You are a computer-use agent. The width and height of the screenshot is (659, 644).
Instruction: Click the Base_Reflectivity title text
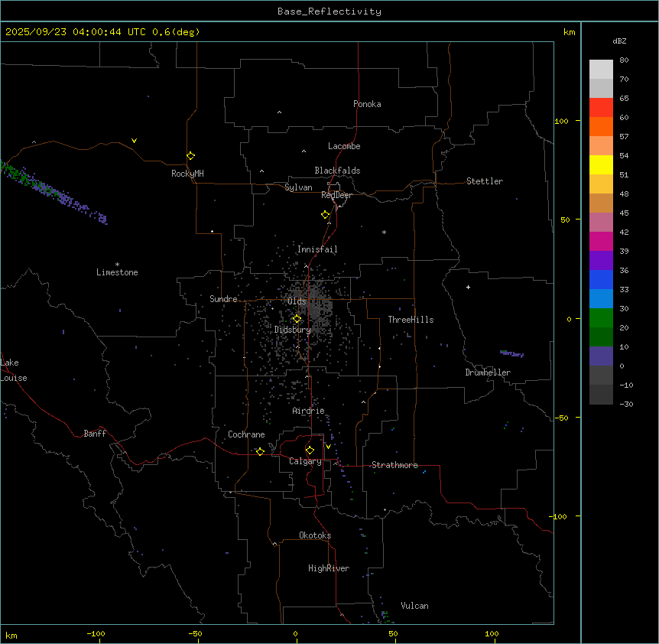pyautogui.click(x=329, y=11)
